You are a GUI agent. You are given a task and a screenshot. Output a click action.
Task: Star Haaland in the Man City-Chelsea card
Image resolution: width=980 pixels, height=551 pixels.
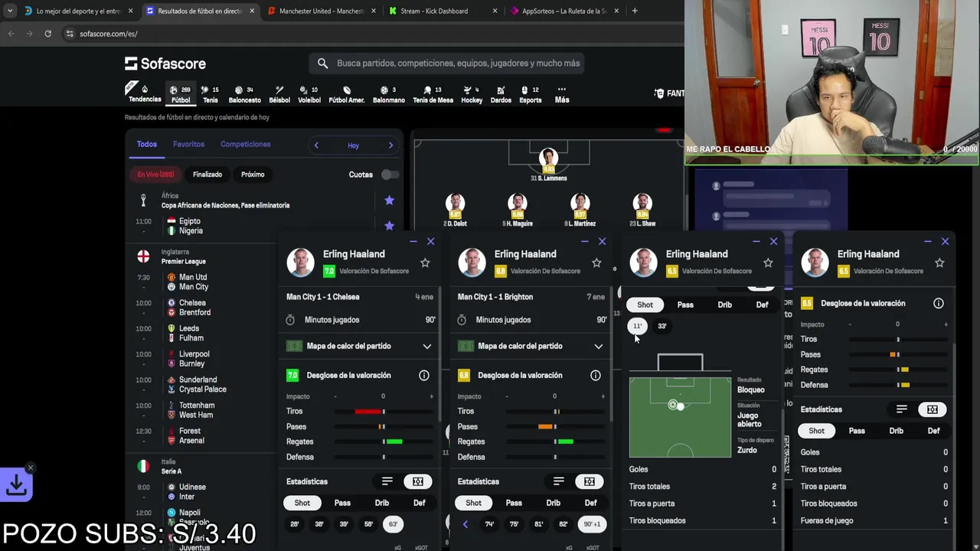click(425, 262)
